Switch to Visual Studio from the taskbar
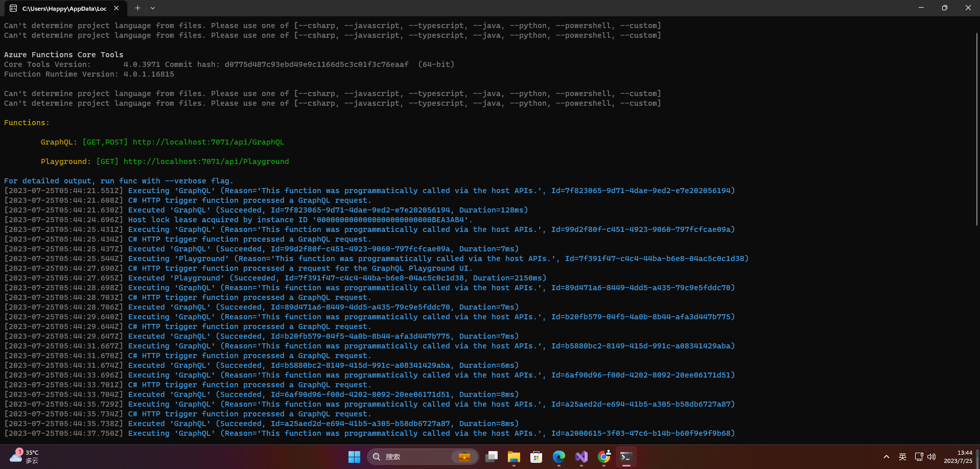Image resolution: width=980 pixels, height=469 pixels. (581, 457)
